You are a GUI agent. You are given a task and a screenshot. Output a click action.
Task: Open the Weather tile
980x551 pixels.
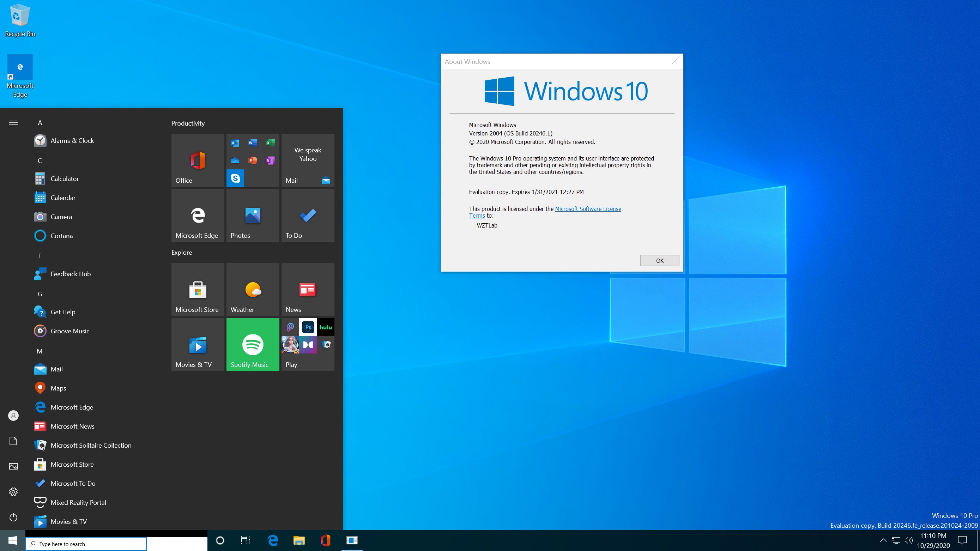click(253, 289)
